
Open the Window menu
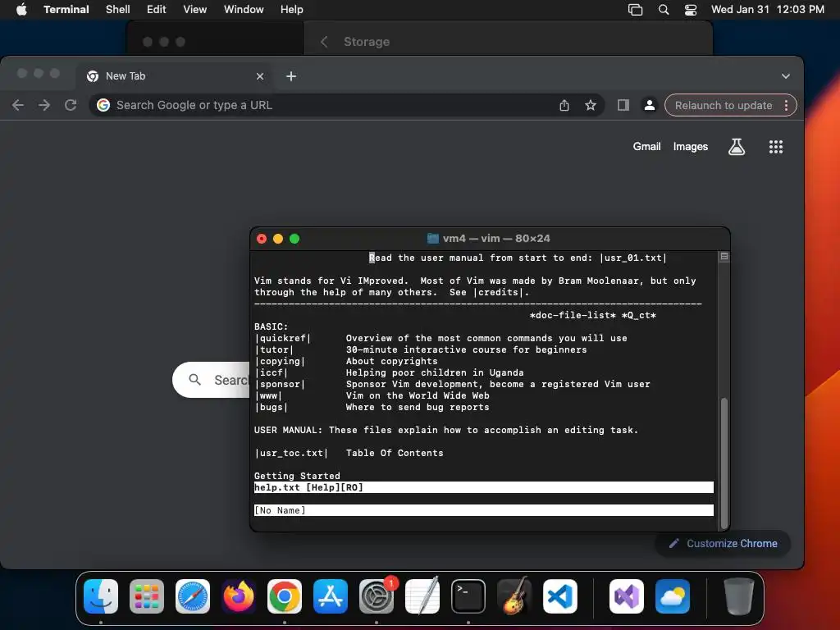click(244, 10)
